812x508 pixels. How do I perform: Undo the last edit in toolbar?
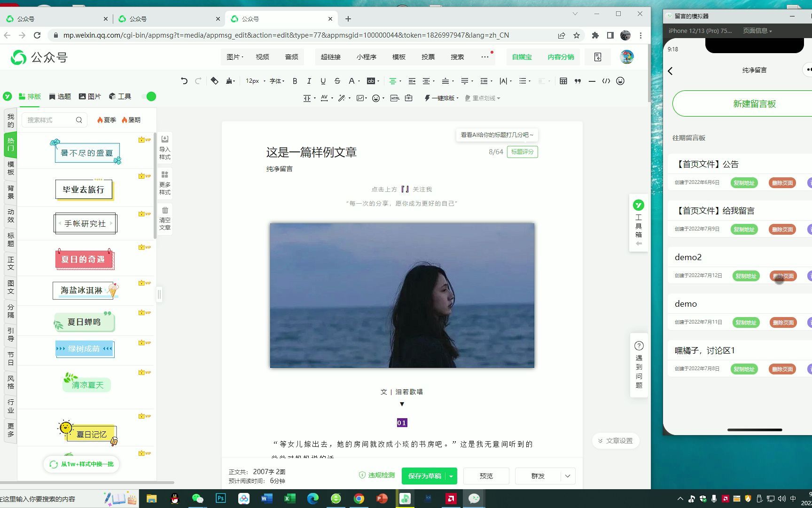click(184, 81)
